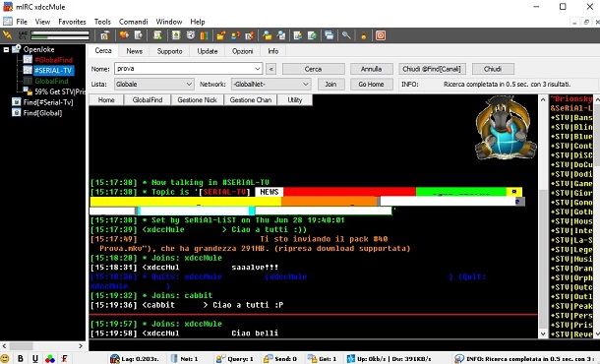The height and width of the screenshot is (364, 600).
Task: Click the small orange person toolbar icon
Action: click(364, 35)
